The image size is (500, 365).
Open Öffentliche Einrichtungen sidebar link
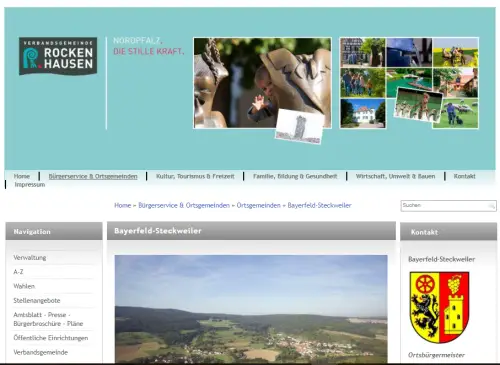(51, 338)
